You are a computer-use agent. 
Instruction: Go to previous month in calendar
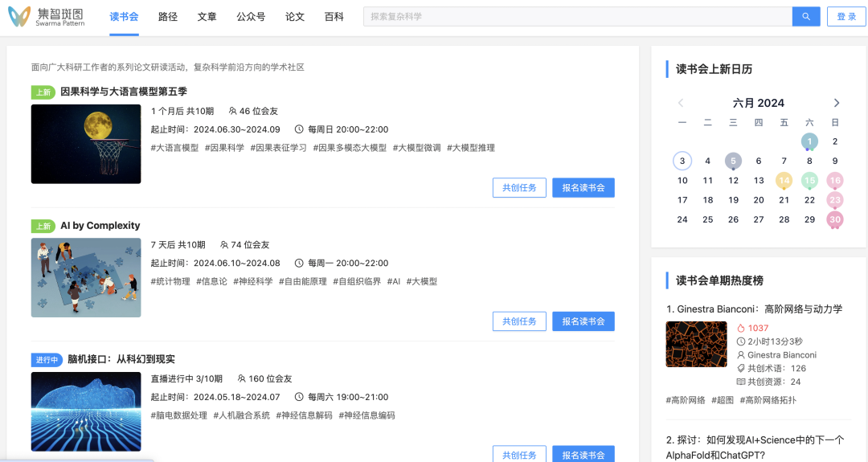tap(681, 103)
